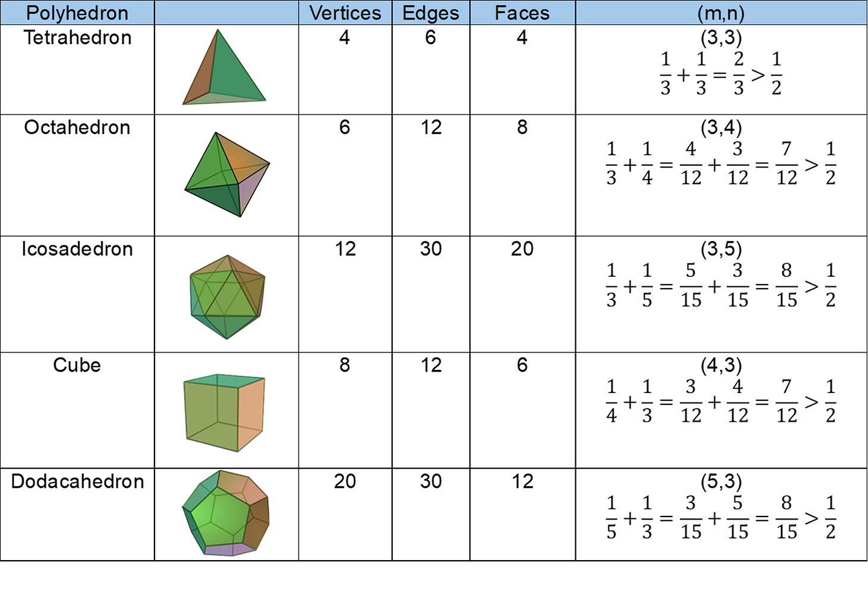Select the Vertices column header
The height and width of the screenshot is (603, 868).
tap(345, 13)
